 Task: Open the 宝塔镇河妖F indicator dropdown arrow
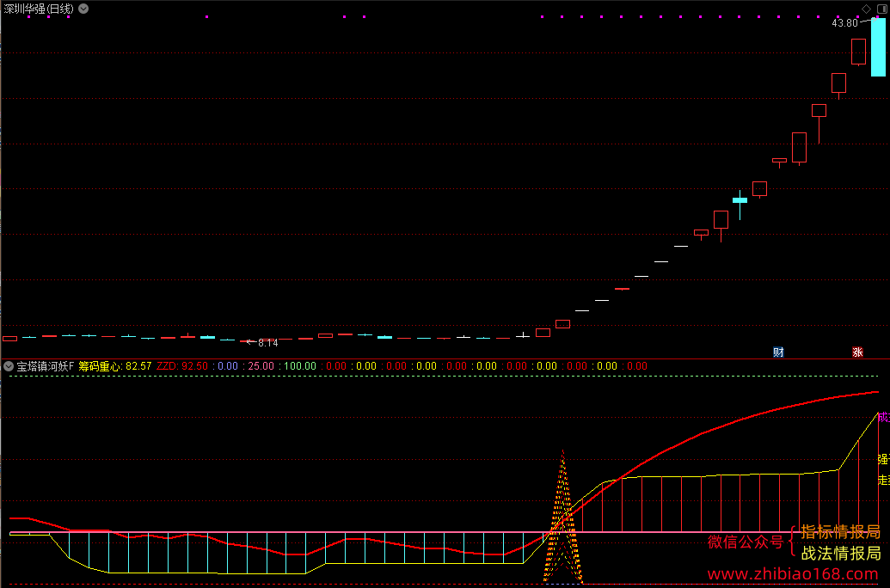click(x=9, y=366)
